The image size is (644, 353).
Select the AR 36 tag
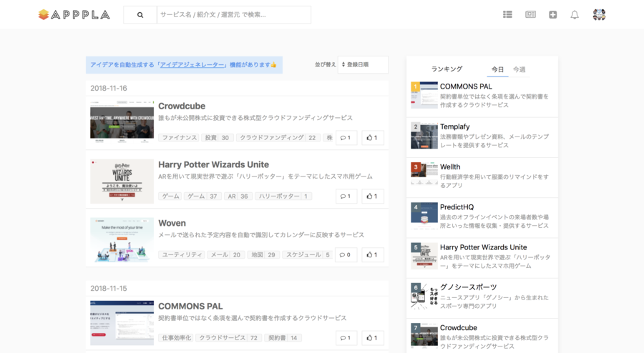pyautogui.click(x=238, y=197)
